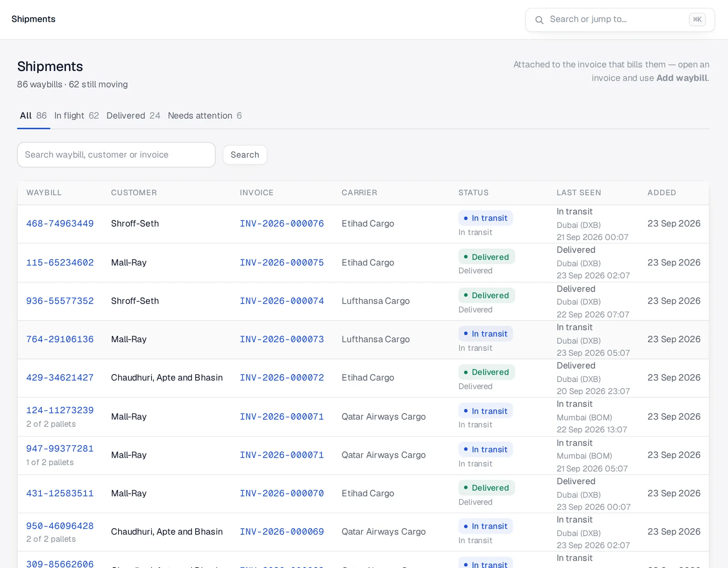Click the Delivered badge for 936-55577352
728x568 pixels.
pyautogui.click(x=486, y=295)
